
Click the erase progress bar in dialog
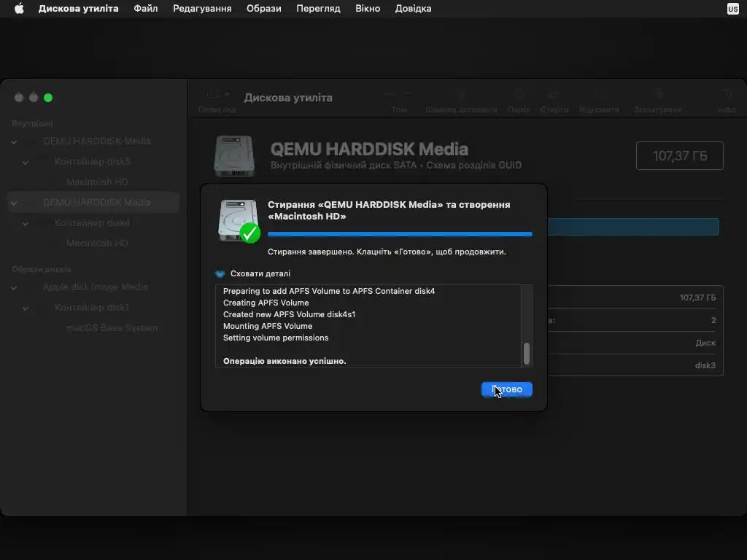coord(400,234)
